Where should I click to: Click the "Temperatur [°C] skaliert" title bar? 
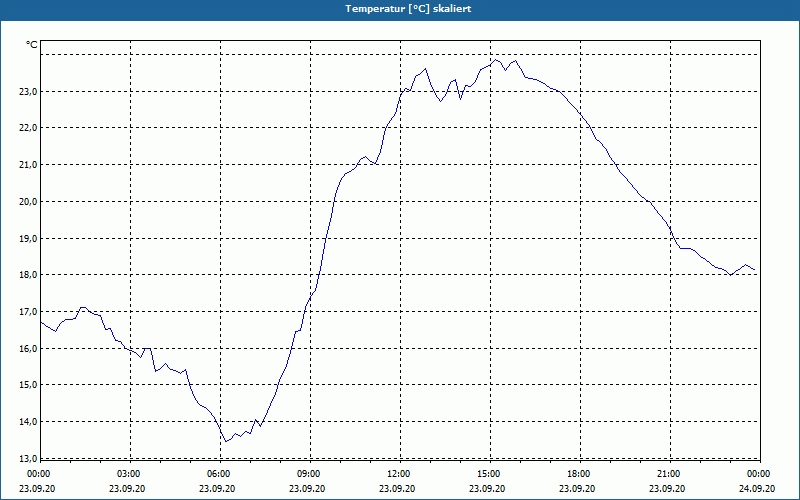click(x=400, y=9)
